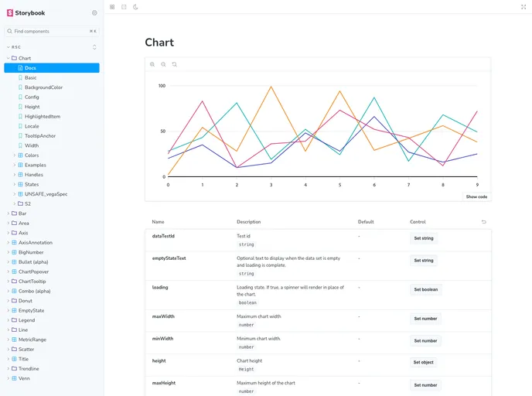Click the Show code button

point(476,196)
